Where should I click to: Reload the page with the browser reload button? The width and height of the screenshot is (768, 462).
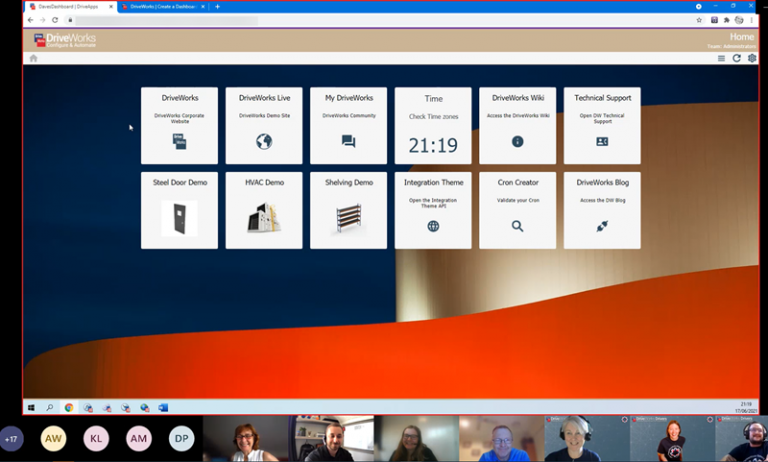(55, 20)
